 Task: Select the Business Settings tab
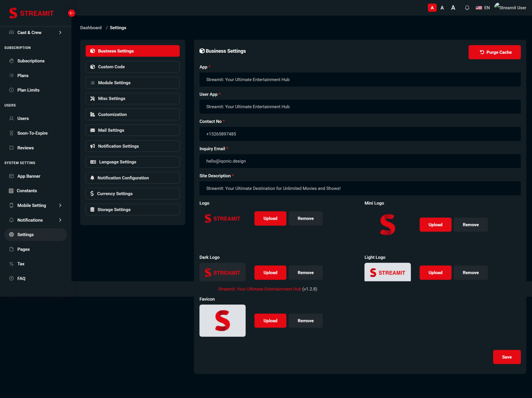133,51
